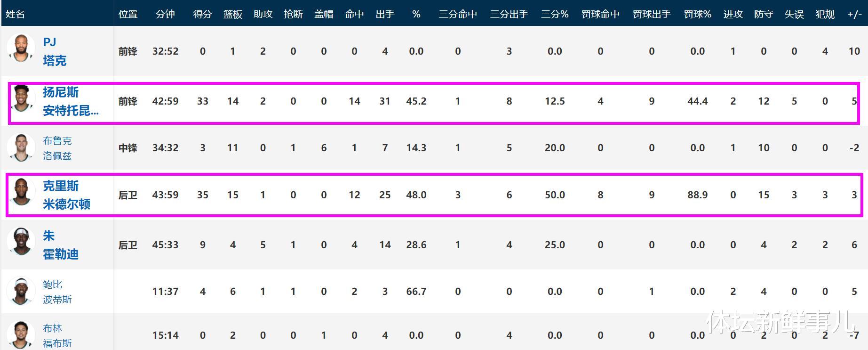Click Giannis Antetokounmpo's headshot photo
868x350 pixels.
click(x=22, y=98)
